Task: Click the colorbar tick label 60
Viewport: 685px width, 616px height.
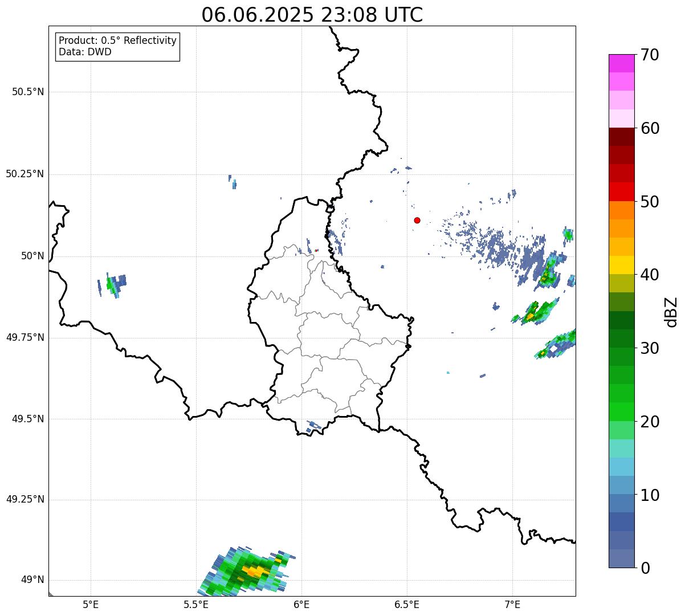Action: pyautogui.click(x=650, y=128)
